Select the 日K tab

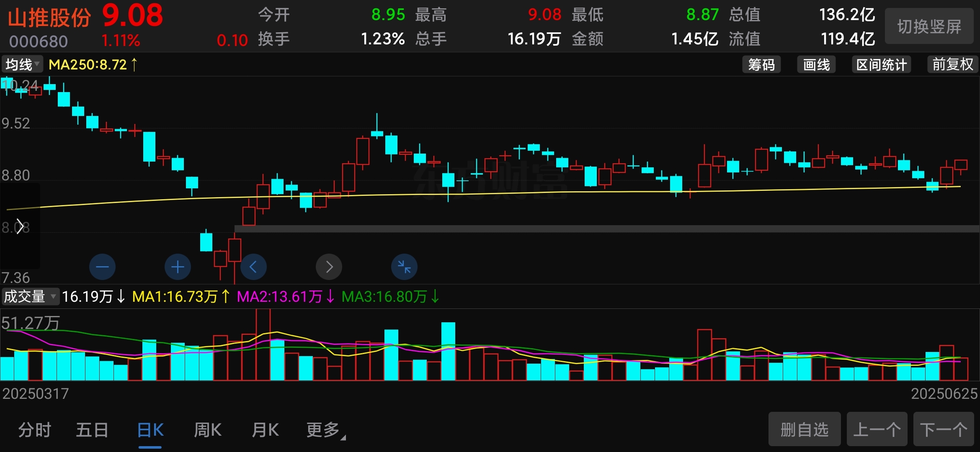coord(150,430)
